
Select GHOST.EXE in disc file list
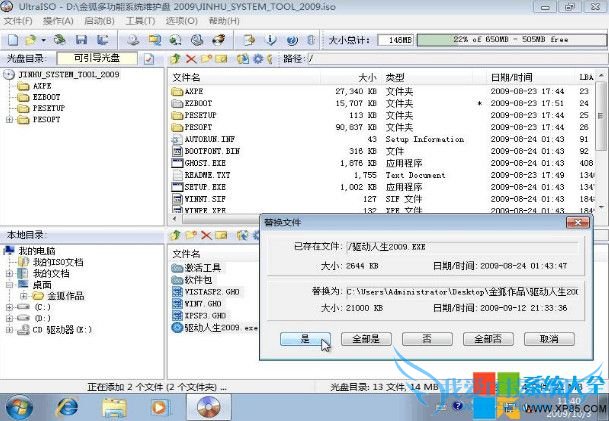[205, 163]
